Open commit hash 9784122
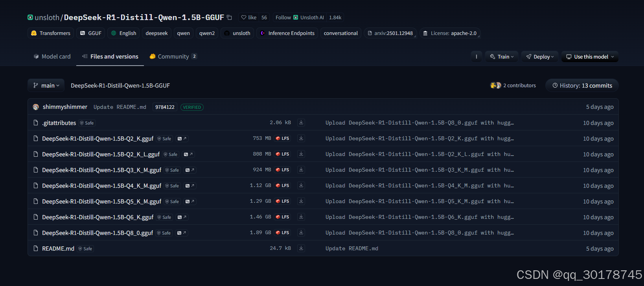Image resolution: width=644 pixels, height=286 pixels. [x=165, y=107]
